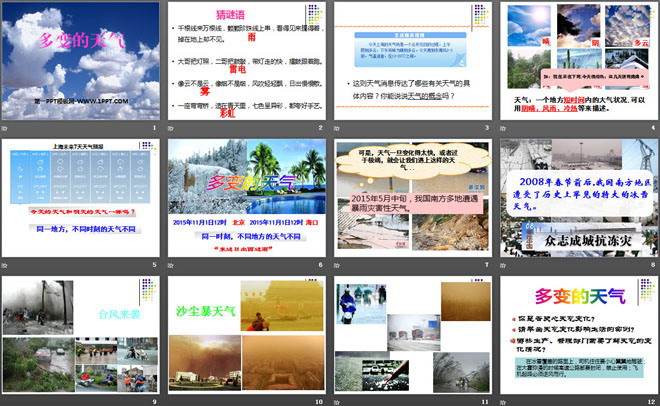The width and height of the screenshot is (660, 406).
Task: Click slide number 1 label
Action: click(x=154, y=127)
